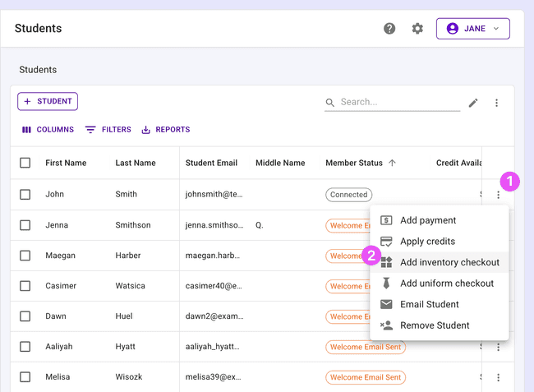Viewport: 534px width, 392px height.
Task: Open Aaliyah Hyatt row three-dot menu
Action: click(x=498, y=347)
